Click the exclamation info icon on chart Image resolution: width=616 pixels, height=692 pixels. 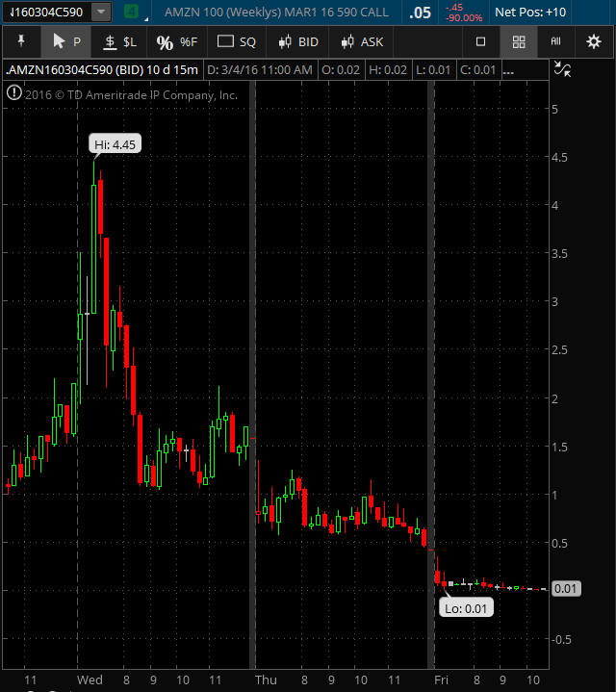(14, 93)
